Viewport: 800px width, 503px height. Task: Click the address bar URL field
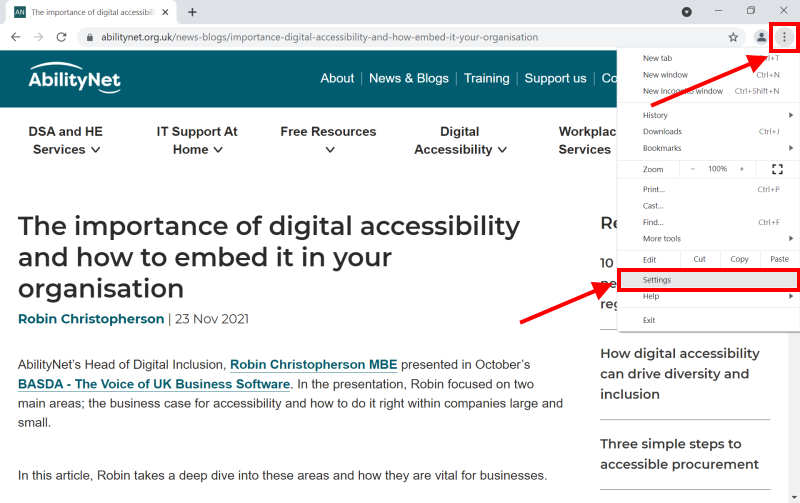click(x=400, y=37)
